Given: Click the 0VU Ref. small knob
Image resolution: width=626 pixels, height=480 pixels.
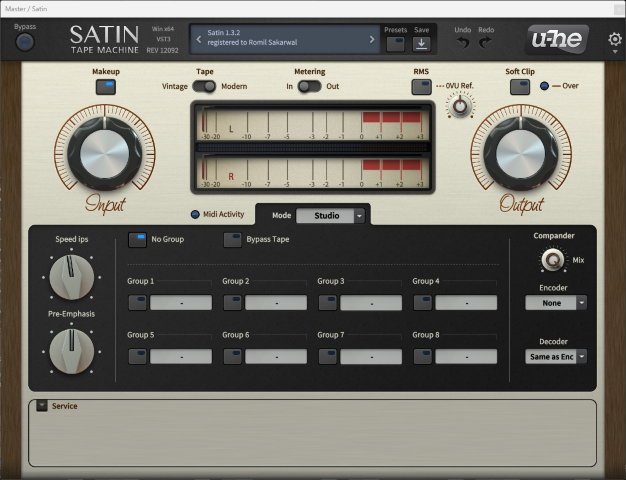Looking at the screenshot, I should coord(460,106).
